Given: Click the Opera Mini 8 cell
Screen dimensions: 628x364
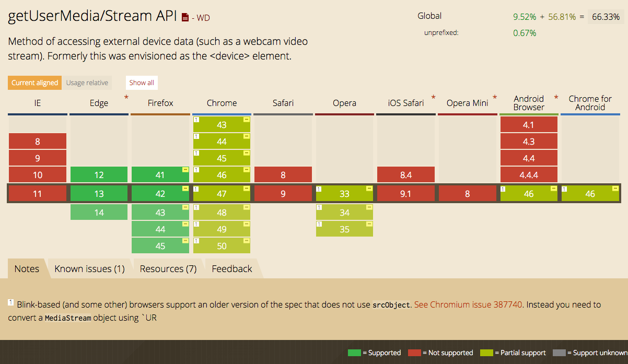Looking at the screenshot, I should (467, 193).
